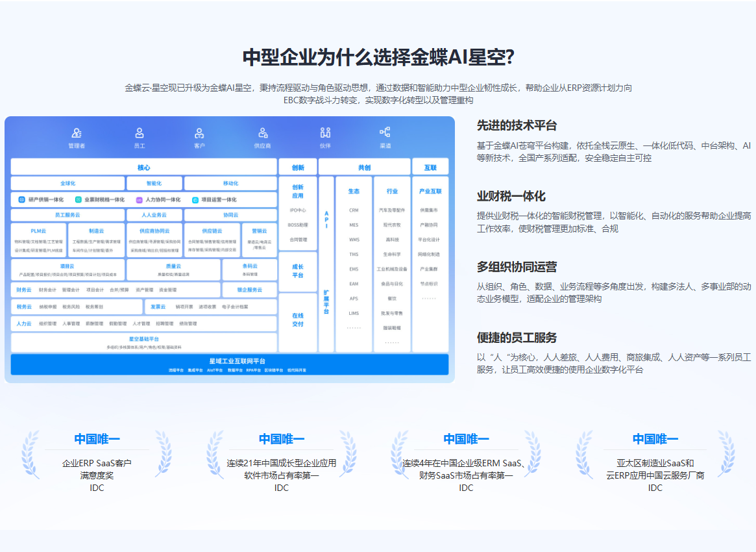This screenshot has height=552, width=756.
Task: Click the 业票财税档一体化 green icon
Action: [79, 200]
